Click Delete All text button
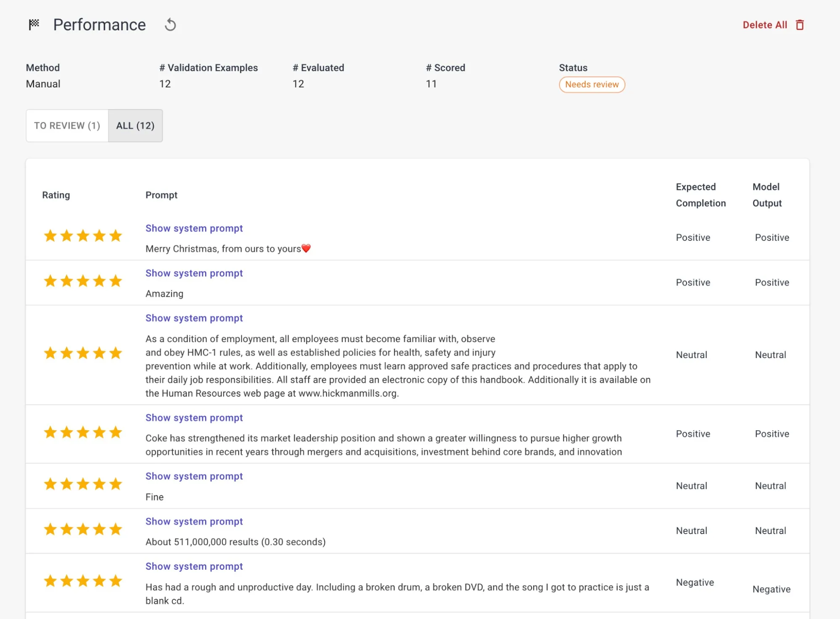Image resolution: width=840 pixels, height=619 pixels. [765, 25]
